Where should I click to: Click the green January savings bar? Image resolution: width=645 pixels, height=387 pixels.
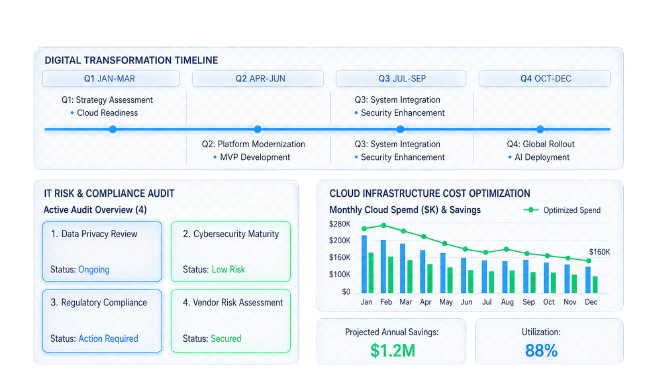(371, 272)
